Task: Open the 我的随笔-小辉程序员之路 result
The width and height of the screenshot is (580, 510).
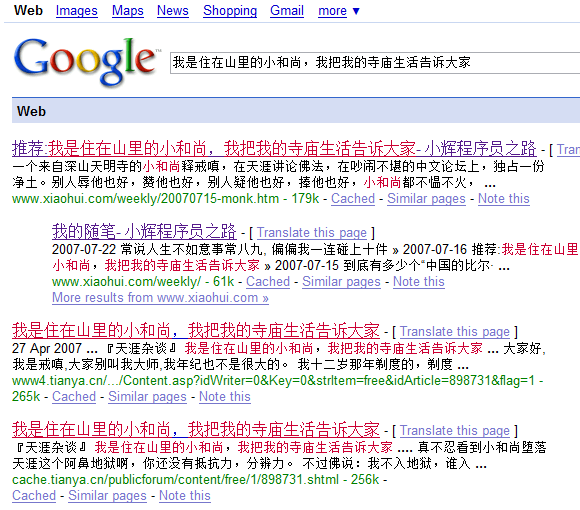Action: point(144,232)
